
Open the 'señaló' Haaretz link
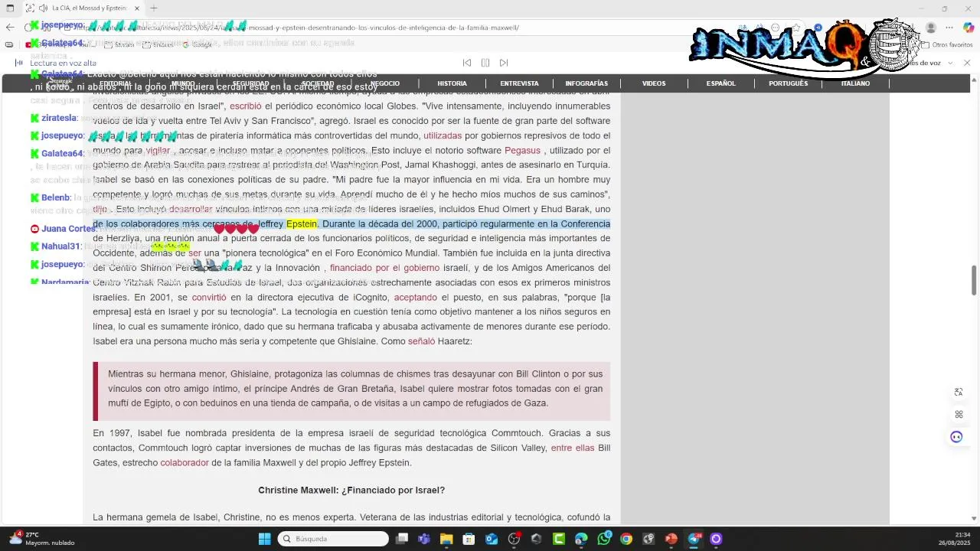(x=421, y=341)
